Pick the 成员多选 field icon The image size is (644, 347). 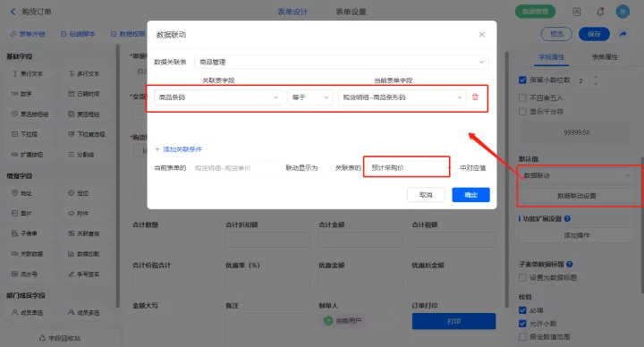(72, 312)
